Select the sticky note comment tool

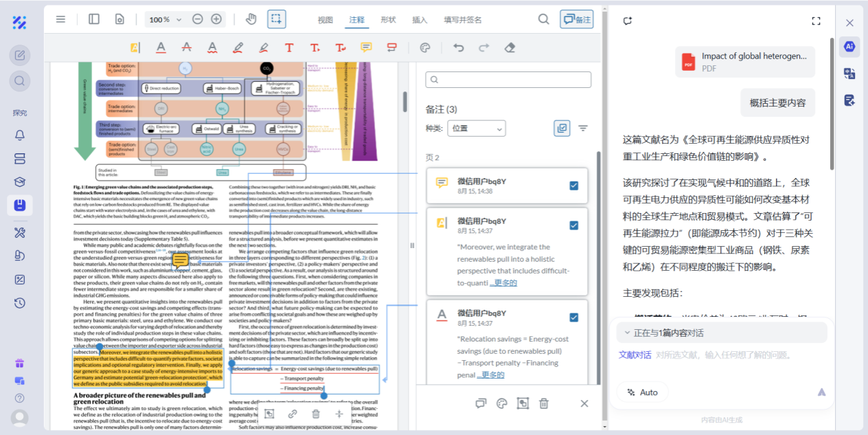click(x=366, y=47)
